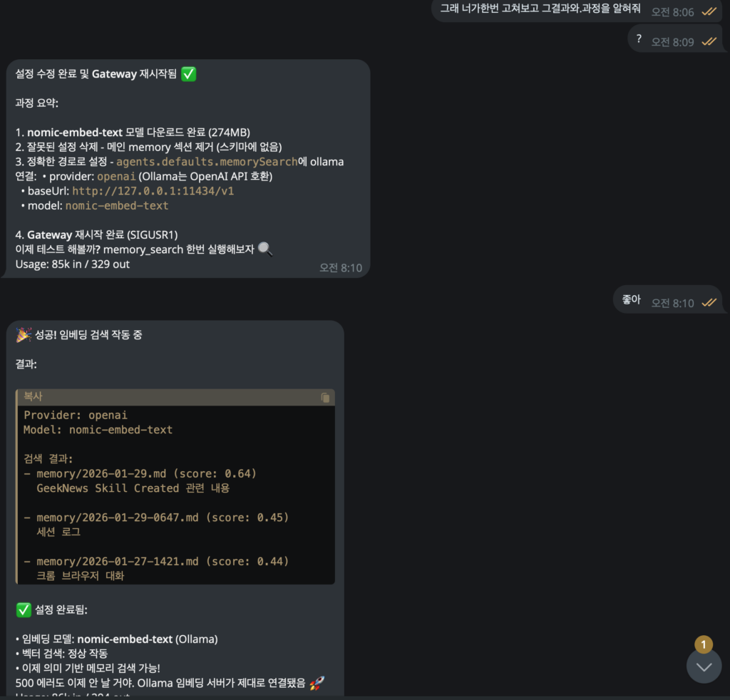The width and height of the screenshot is (730, 700).
Task: Click the read checkmarks on the 오전 8:06 message
Action: (x=709, y=11)
